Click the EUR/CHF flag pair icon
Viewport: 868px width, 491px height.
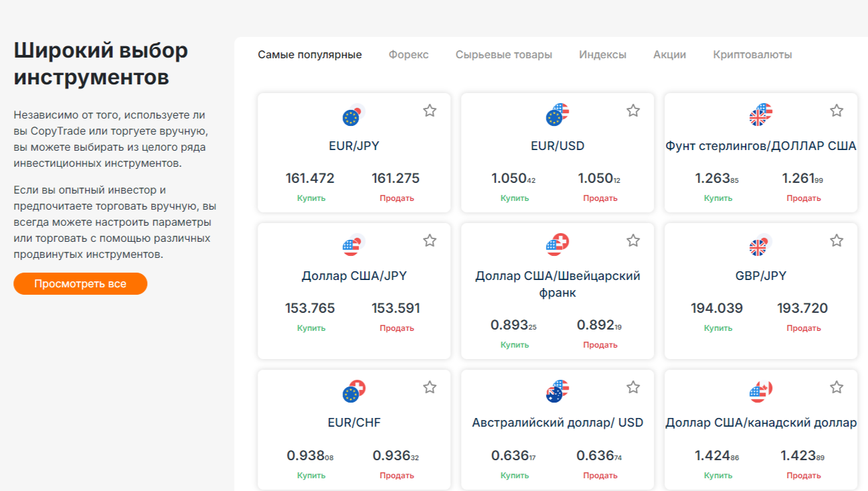click(354, 392)
